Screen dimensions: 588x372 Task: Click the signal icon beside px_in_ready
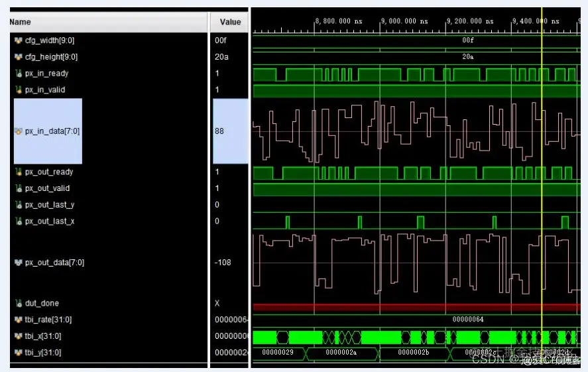click(18, 74)
